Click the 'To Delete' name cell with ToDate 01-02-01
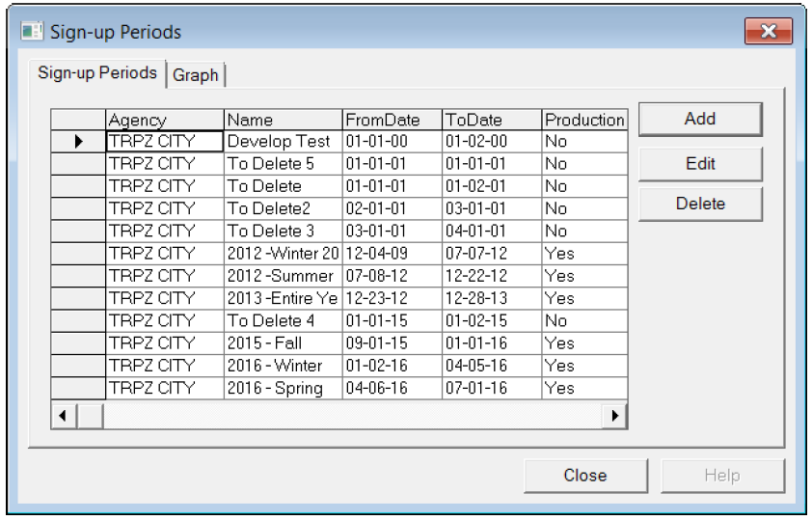 (x=283, y=186)
